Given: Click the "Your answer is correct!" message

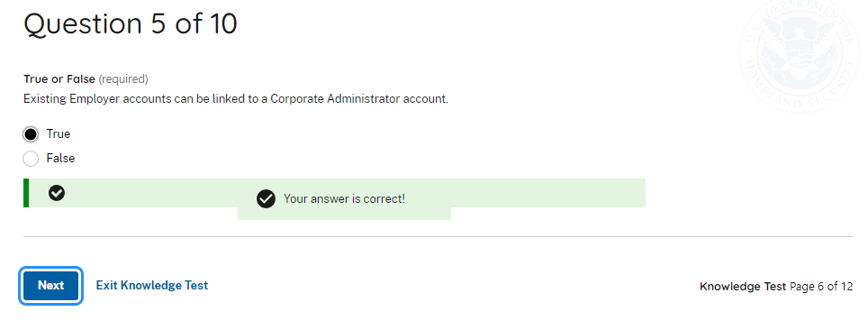Looking at the screenshot, I should coord(344,198).
